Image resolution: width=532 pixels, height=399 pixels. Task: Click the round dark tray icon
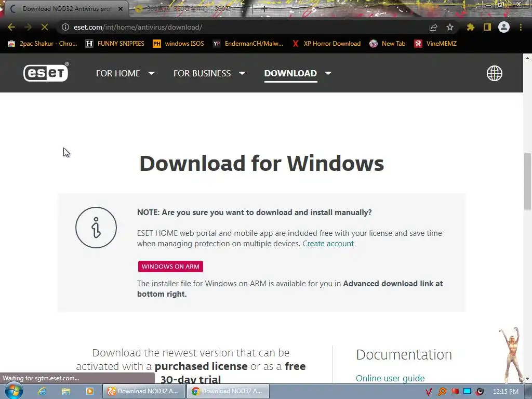[480, 392]
